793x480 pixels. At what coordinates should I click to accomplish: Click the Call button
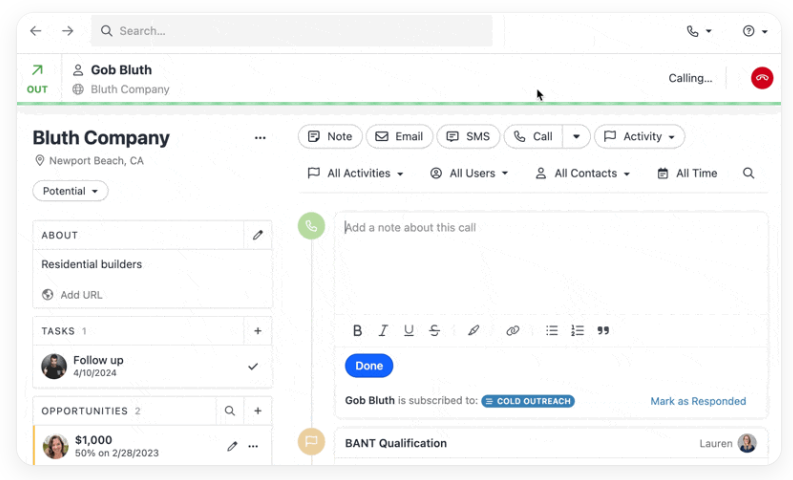pos(533,137)
